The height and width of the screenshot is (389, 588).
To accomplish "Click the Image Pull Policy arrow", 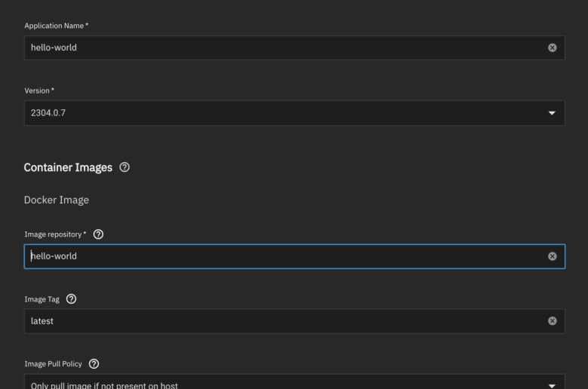I will 552,386.
